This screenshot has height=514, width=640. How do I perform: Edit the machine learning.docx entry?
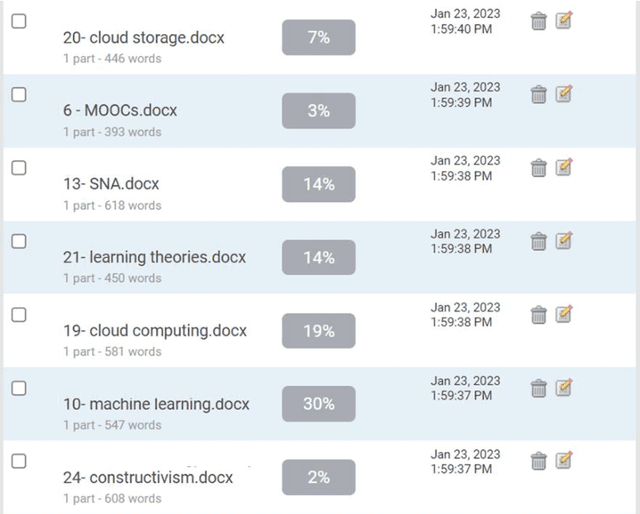[x=564, y=387]
